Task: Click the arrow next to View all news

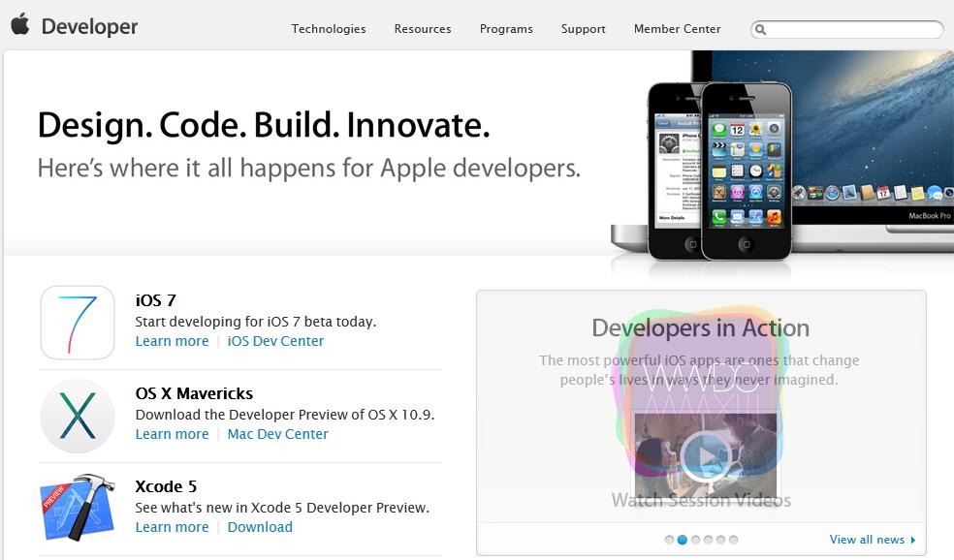Action: tap(912, 540)
